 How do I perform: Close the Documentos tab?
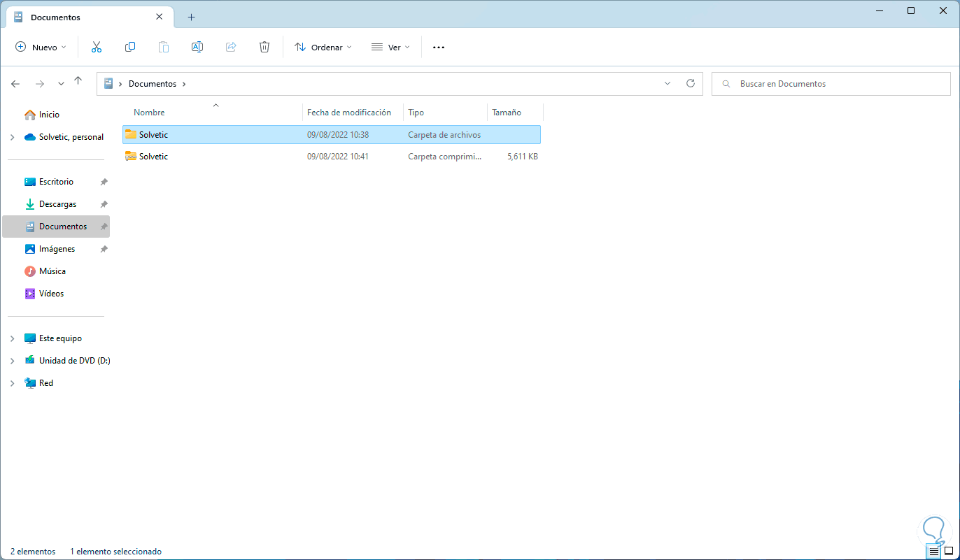pos(160,17)
